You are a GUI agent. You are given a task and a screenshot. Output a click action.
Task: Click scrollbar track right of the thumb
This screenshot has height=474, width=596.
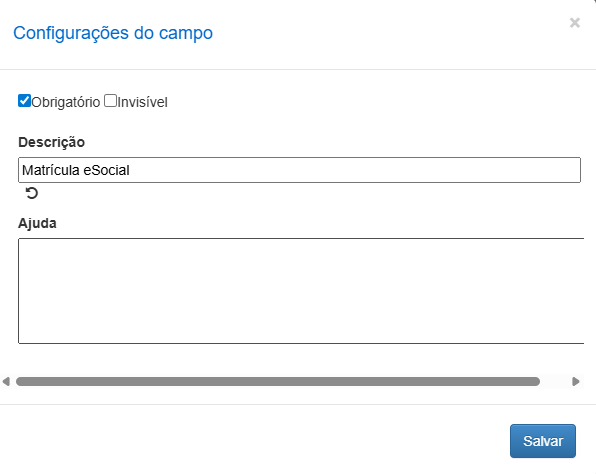pos(555,381)
